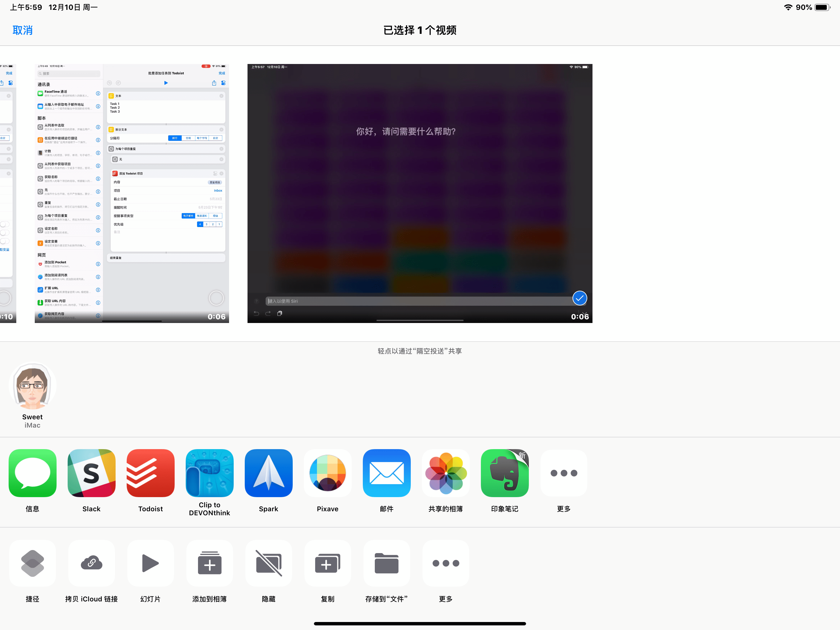Share the video with Spark
Screen dimensions: 840x630
[x=268, y=473]
